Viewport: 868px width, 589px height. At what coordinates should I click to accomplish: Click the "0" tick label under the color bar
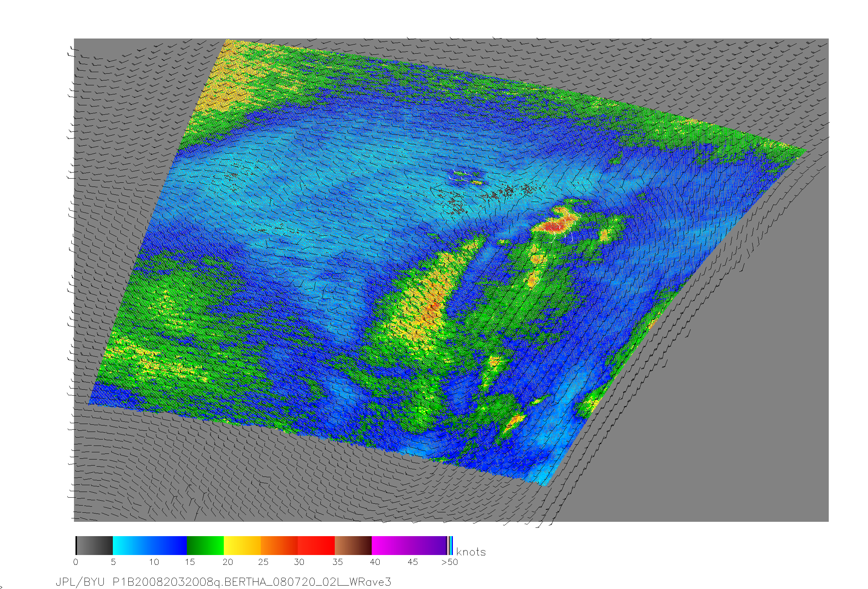pos(76,562)
